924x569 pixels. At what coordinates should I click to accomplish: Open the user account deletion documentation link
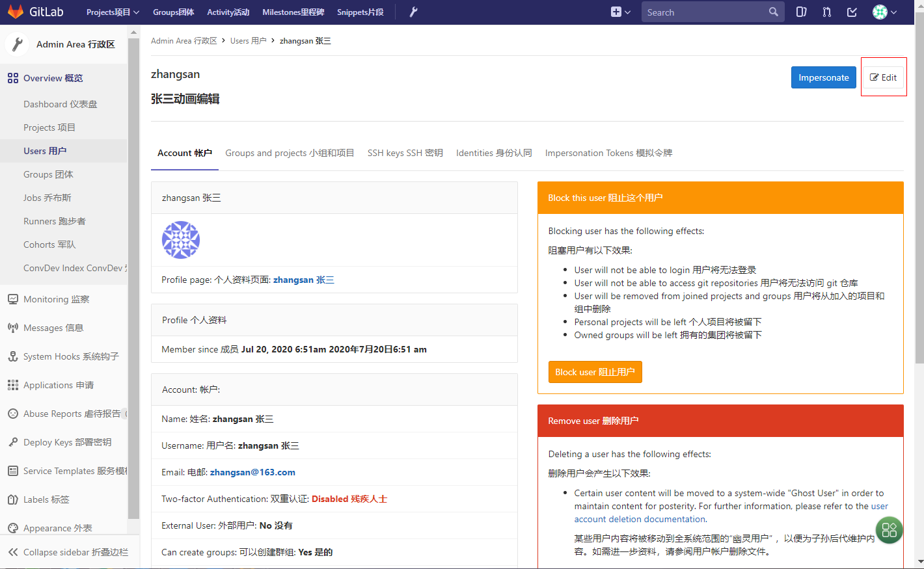point(731,512)
